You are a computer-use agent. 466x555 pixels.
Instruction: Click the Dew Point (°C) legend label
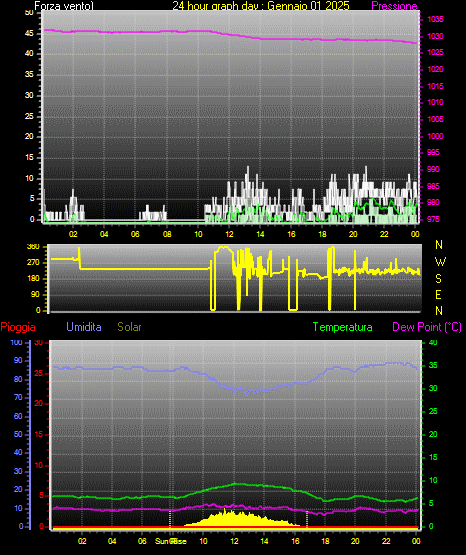pyautogui.click(x=427, y=327)
